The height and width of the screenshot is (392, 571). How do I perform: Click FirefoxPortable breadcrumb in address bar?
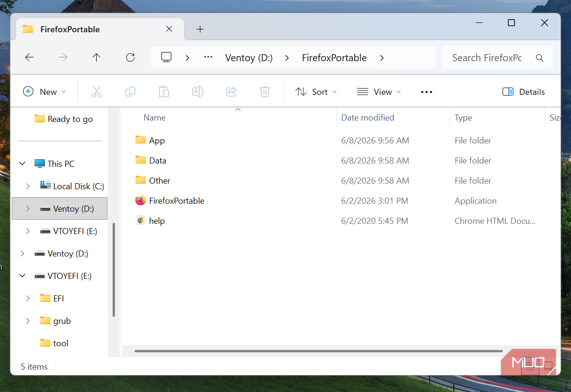pos(334,58)
